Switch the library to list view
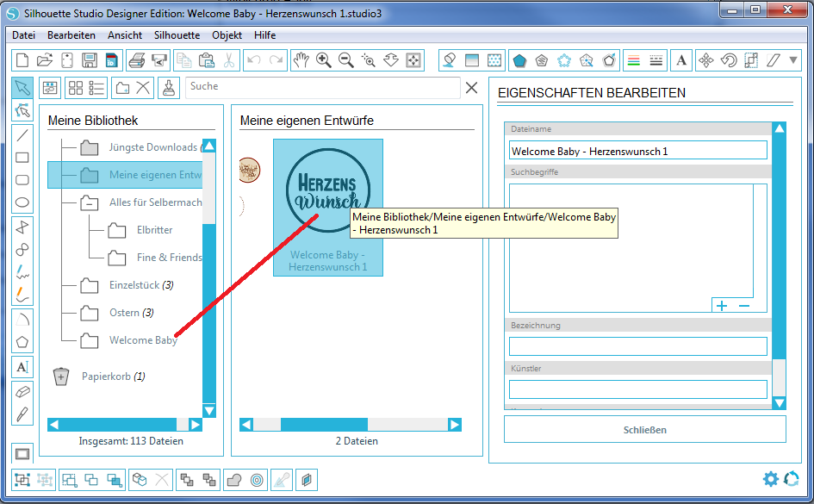 pyautogui.click(x=96, y=87)
